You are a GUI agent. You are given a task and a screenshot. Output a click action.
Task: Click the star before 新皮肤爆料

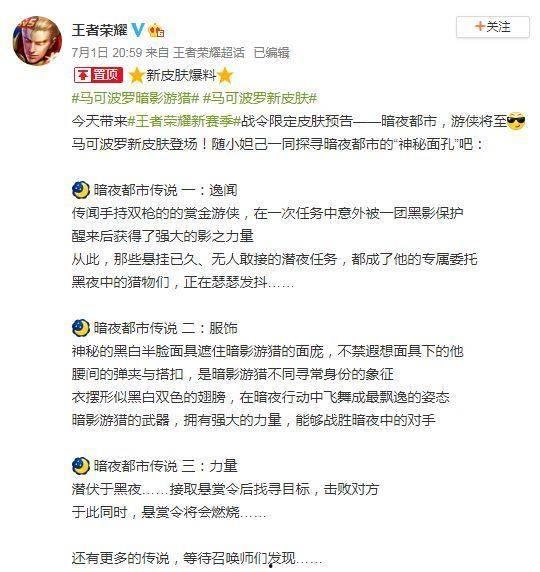136,76
